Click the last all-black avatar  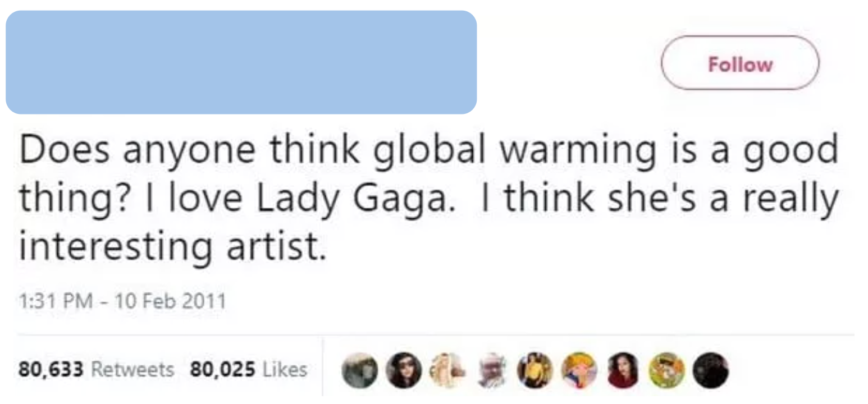(710, 370)
